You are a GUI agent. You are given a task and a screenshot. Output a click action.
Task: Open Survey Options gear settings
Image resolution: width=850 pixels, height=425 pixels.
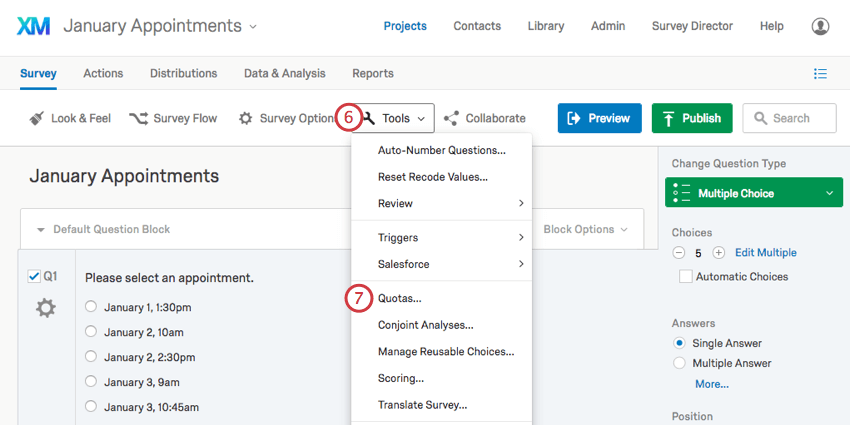tap(245, 118)
